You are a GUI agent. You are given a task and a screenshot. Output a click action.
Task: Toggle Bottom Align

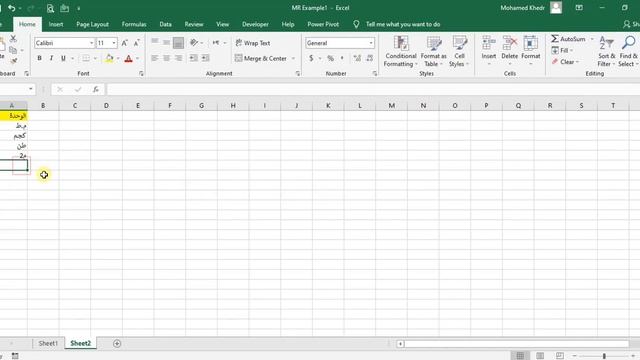[x=178, y=43]
